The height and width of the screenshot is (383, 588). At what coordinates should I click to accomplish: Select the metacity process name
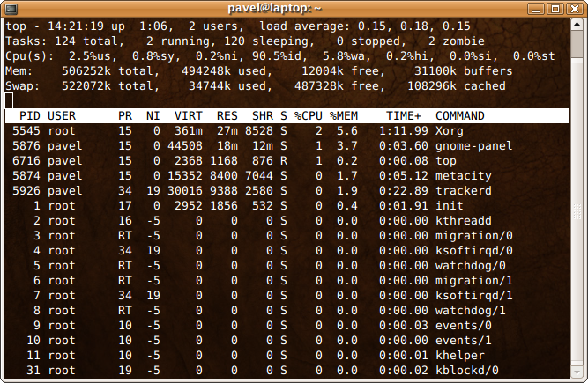point(464,176)
